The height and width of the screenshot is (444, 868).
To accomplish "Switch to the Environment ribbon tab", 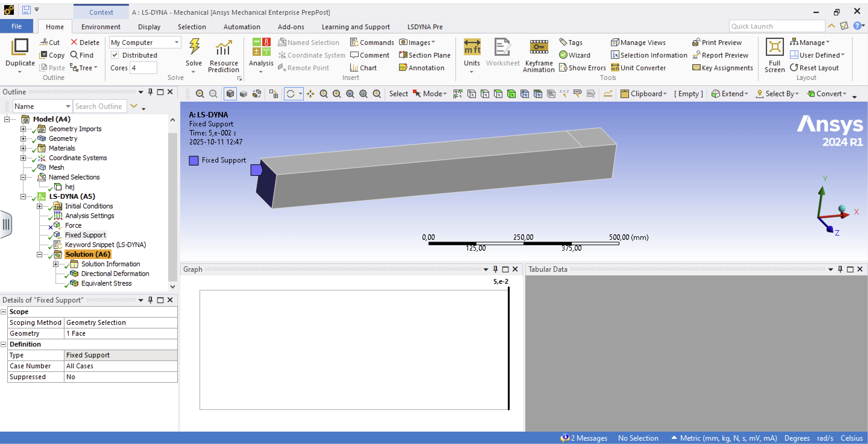I will pyautogui.click(x=101, y=27).
